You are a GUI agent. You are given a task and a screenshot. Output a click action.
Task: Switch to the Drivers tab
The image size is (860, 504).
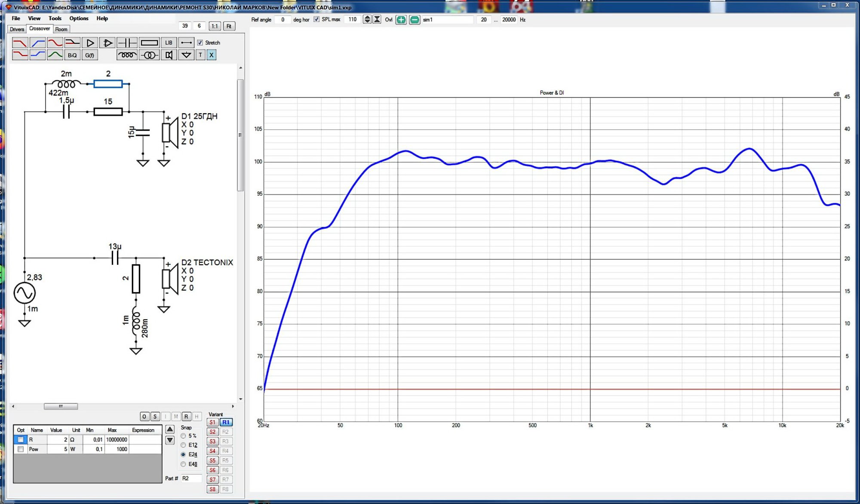coord(17,29)
